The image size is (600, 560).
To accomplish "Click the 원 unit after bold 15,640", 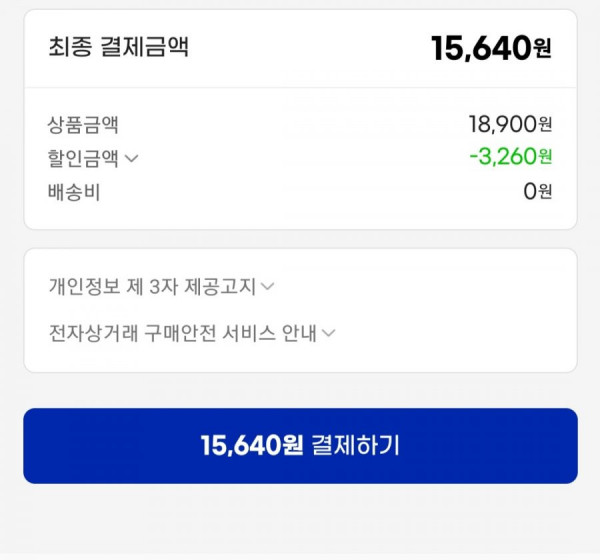I will pyautogui.click(x=542, y=49).
